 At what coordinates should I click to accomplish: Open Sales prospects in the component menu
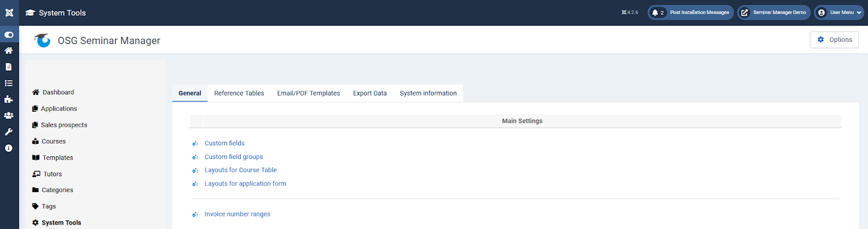[x=64, y=125]
